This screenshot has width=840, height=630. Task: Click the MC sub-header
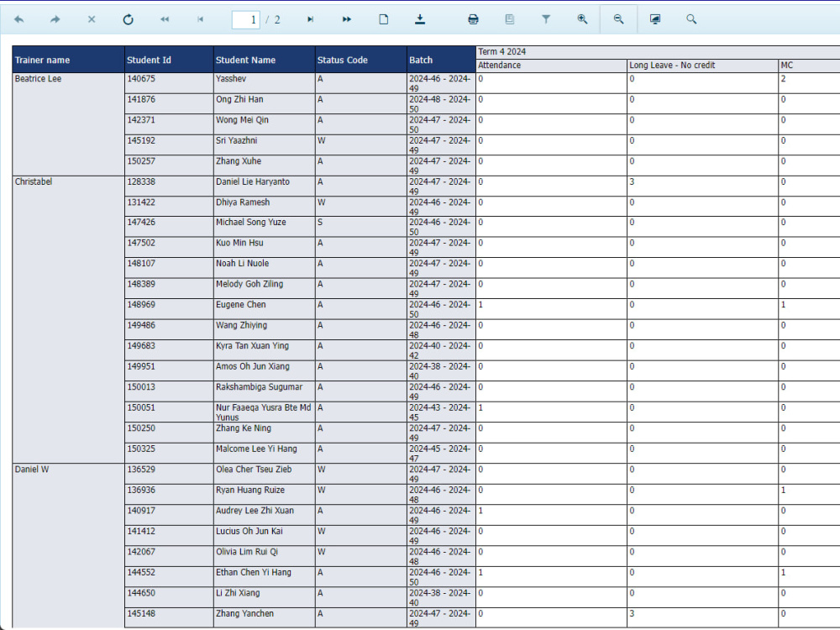tap(809, 66)
